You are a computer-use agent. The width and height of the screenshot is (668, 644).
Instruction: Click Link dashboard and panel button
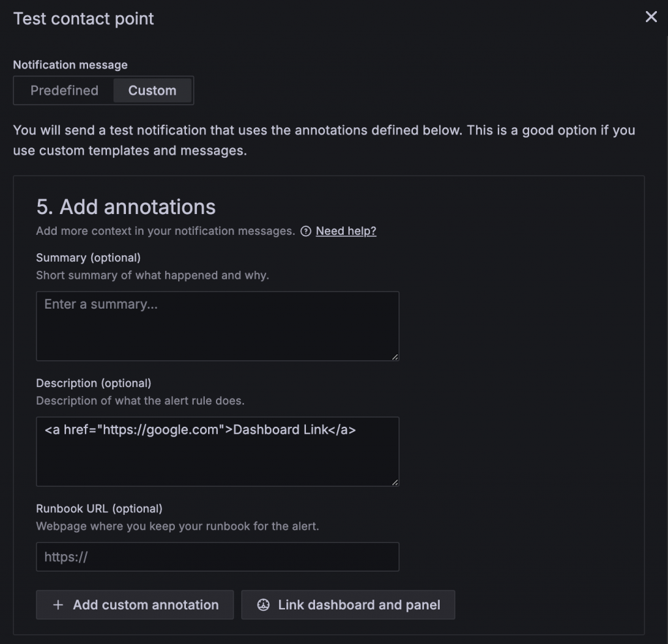348,605
